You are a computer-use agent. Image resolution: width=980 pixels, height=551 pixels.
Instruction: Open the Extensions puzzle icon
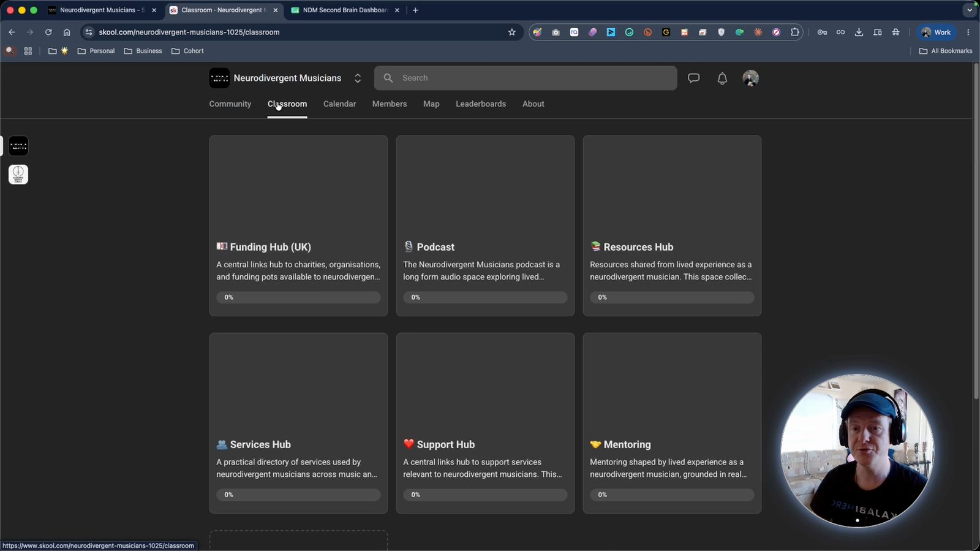795,32
